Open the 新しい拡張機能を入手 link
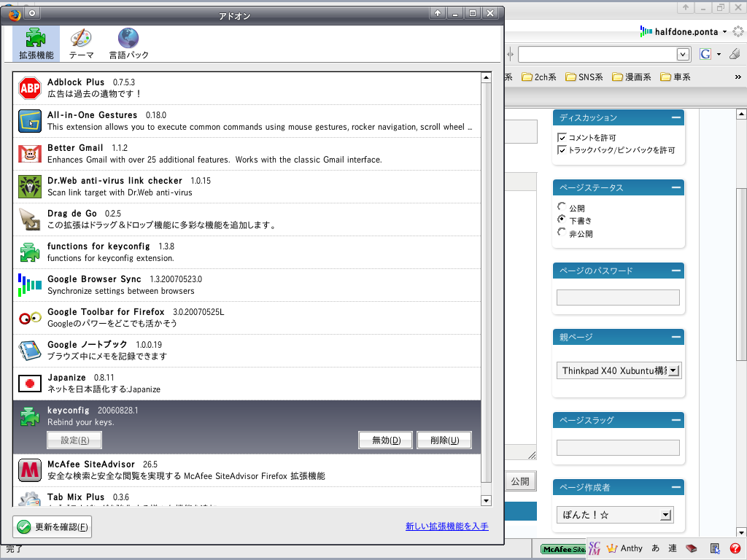This screenshot has height=560, width=747. pyautogui.click(x=447, y=526)
